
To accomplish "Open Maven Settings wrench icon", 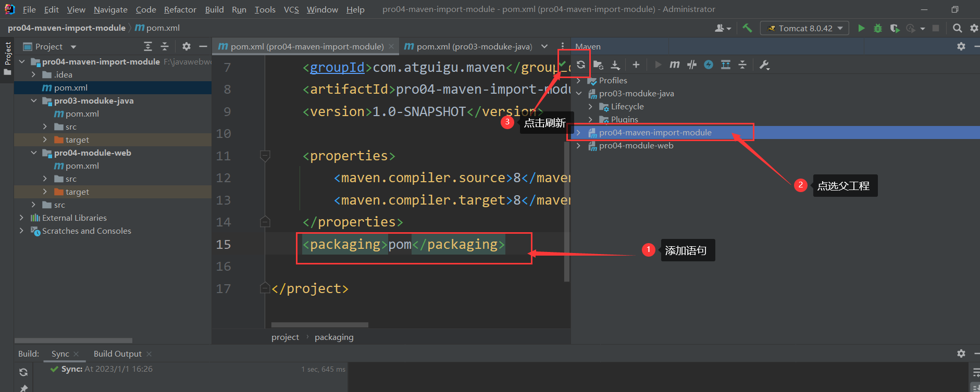I will click(x=764, y=65).
